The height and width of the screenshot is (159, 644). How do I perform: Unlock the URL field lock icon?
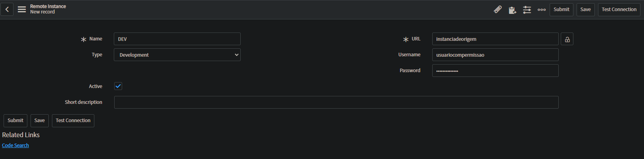point(567,39)
